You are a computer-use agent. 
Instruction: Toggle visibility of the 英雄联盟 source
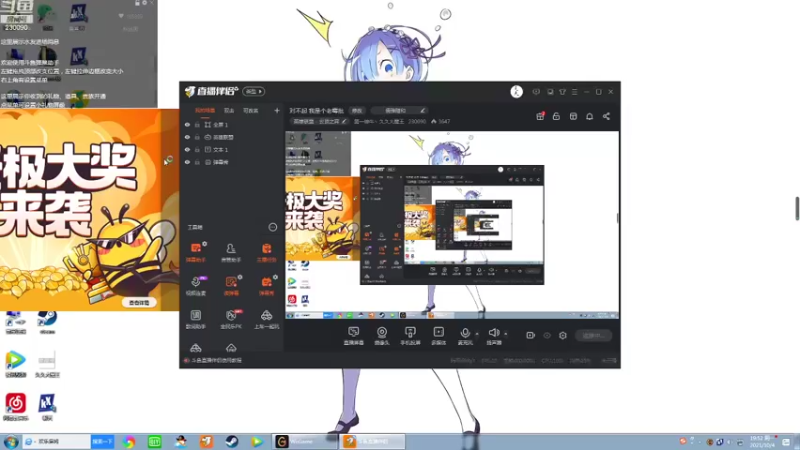click(187, 137)
